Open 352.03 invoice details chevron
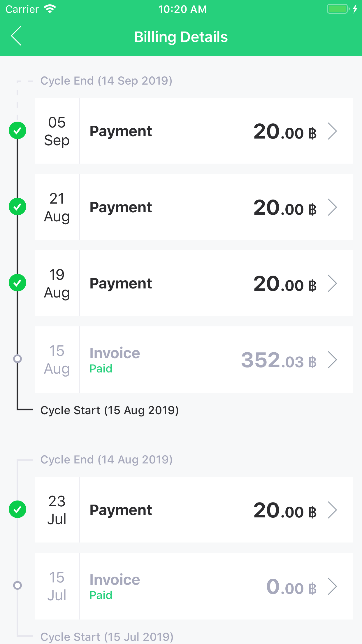Image resolution: width=362 pixels, height=644 pixels. 332,360
